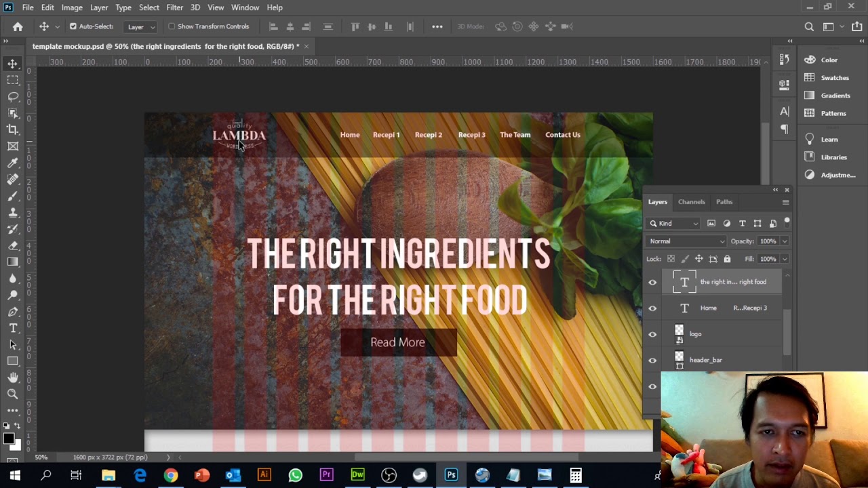Select the Object Selection tool

tap(13, 113)
